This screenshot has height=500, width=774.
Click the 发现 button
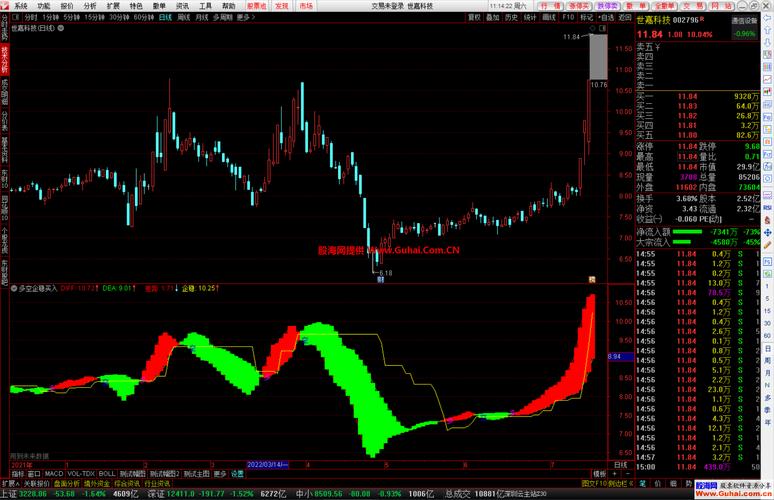click(x=281, y=6)
